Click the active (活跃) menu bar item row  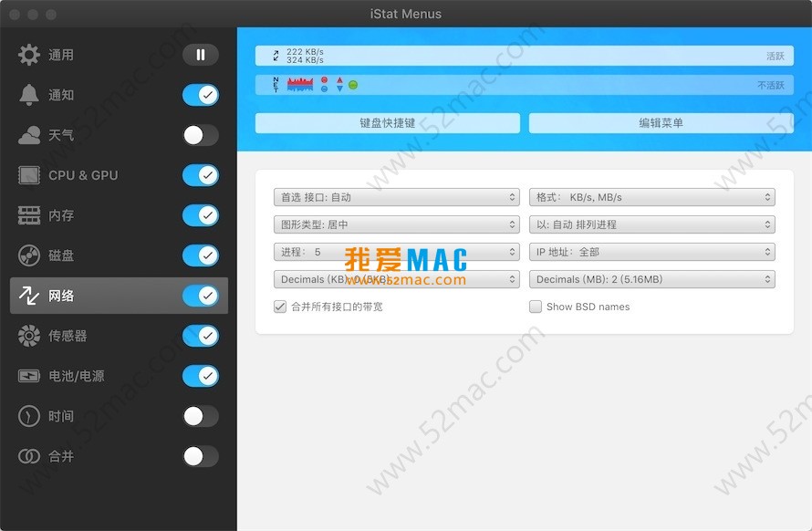[x=524, y=56]
